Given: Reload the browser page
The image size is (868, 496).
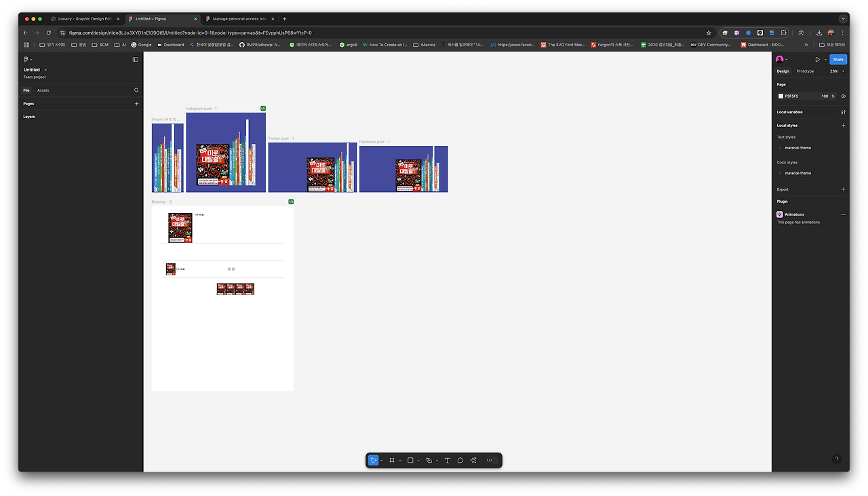Looking at the screenshot, I should coord(49,33).
